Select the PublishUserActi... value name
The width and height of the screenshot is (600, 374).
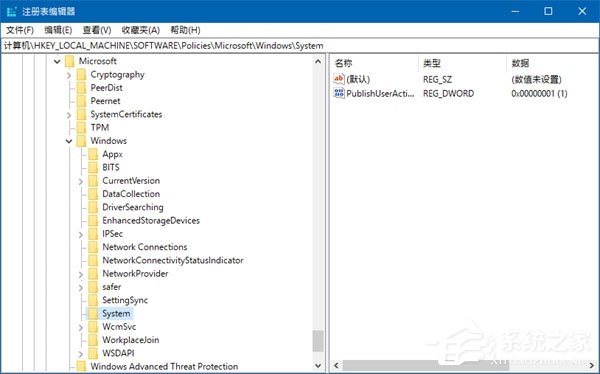380,93
